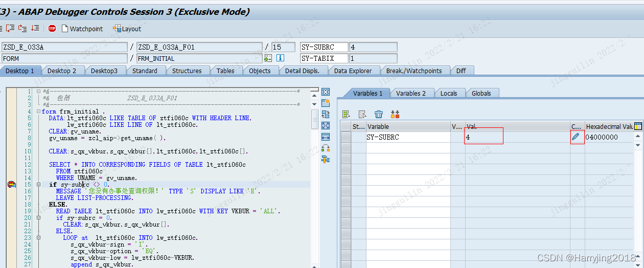This screenshot has width=644, height=268.
Task: Click first variable list icon above the table
Action: [346, 114]
